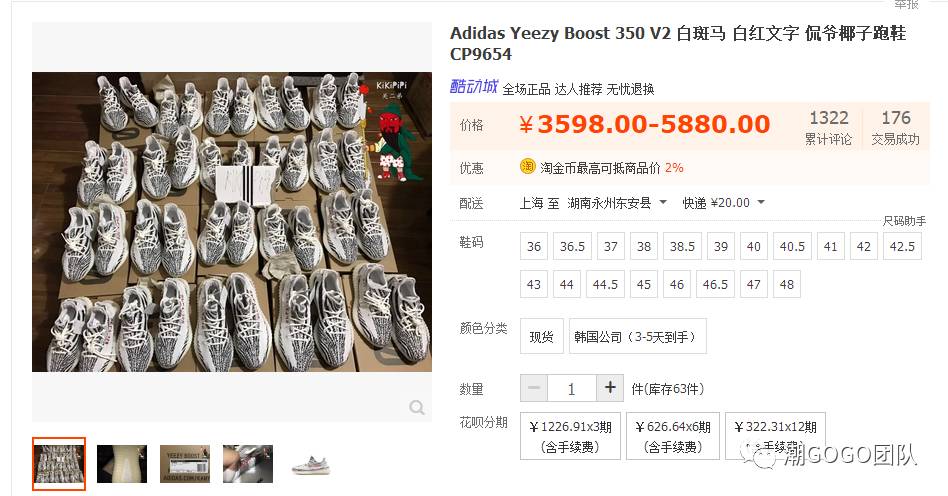Choose 韩国公司（3-5天到手）option
Viewport: 948px width, 496px height.
click(x=637, y=336)
